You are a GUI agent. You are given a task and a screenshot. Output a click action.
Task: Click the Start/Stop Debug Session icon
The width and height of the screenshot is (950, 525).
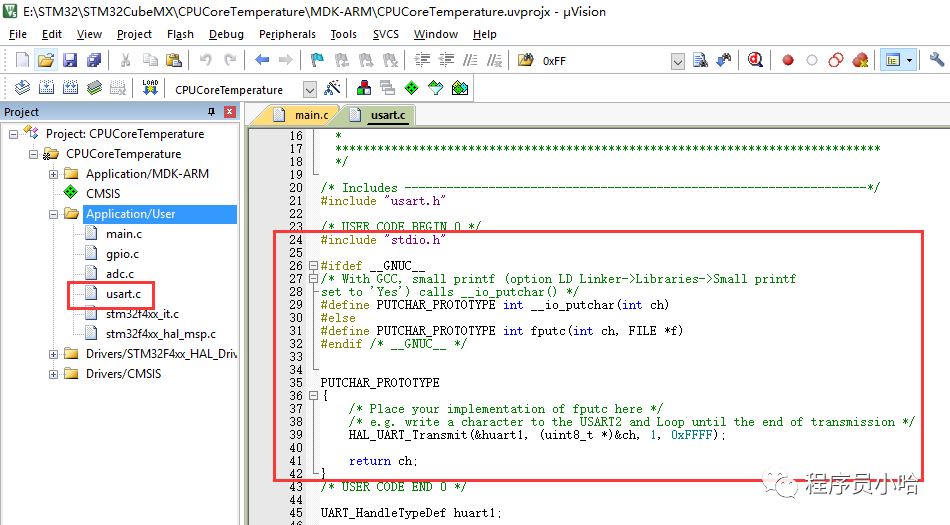756,61
